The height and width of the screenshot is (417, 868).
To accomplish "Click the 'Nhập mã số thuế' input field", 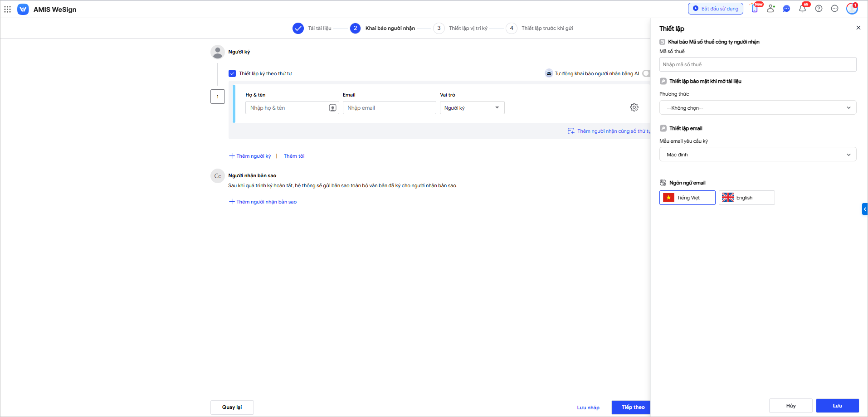I will point(757,64).
